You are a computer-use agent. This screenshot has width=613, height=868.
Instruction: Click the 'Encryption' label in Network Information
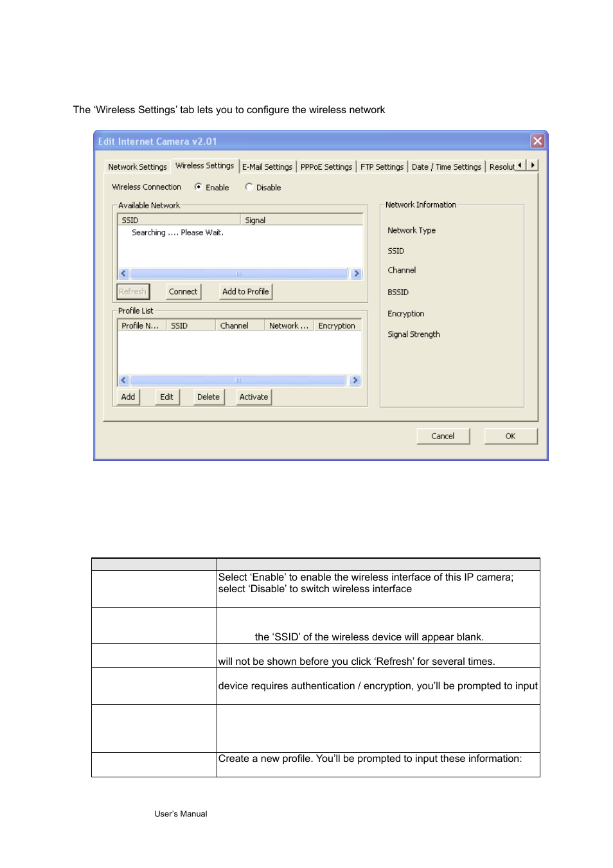click(x=406, y=314)
